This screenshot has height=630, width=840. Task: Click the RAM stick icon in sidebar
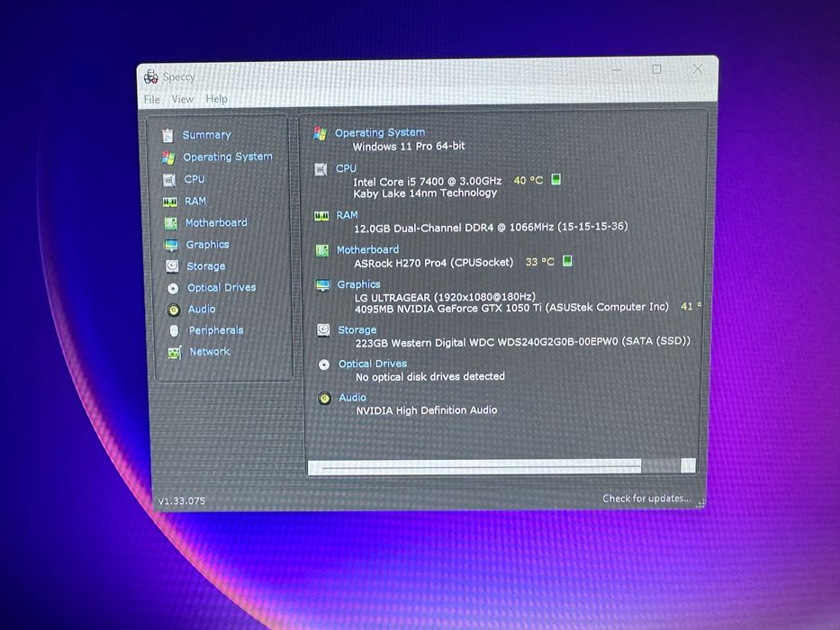coord(170,202)
